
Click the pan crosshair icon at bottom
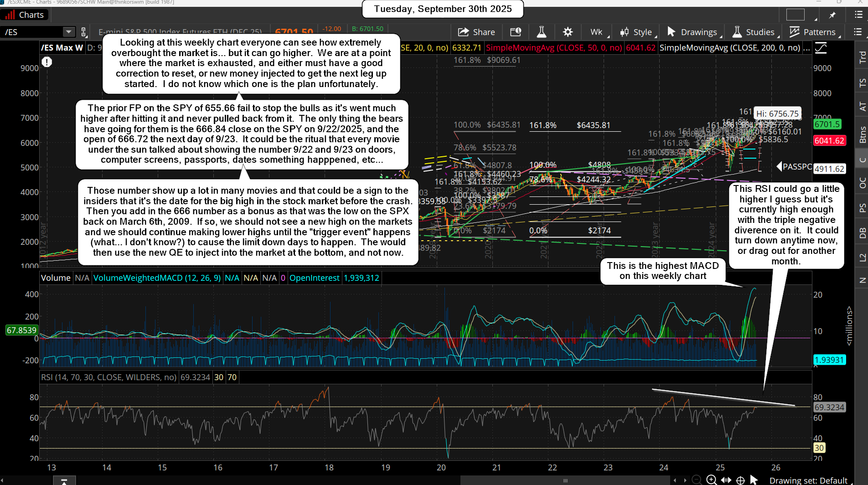pos(740,480)
